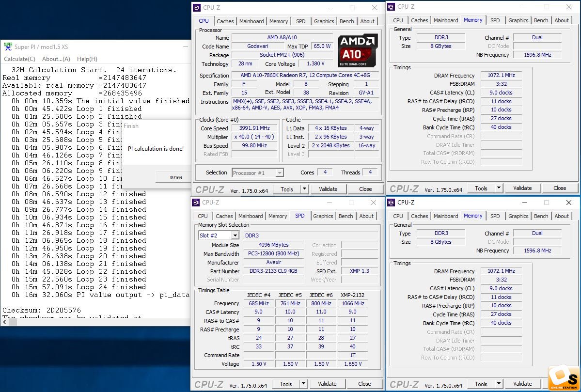Click the Part Number field DDR3-2133 CL9 4GB

click(x=273, y=271)
